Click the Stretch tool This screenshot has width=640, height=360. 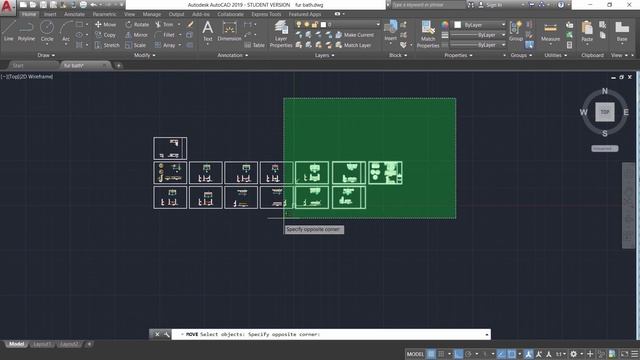pos(107,45)
